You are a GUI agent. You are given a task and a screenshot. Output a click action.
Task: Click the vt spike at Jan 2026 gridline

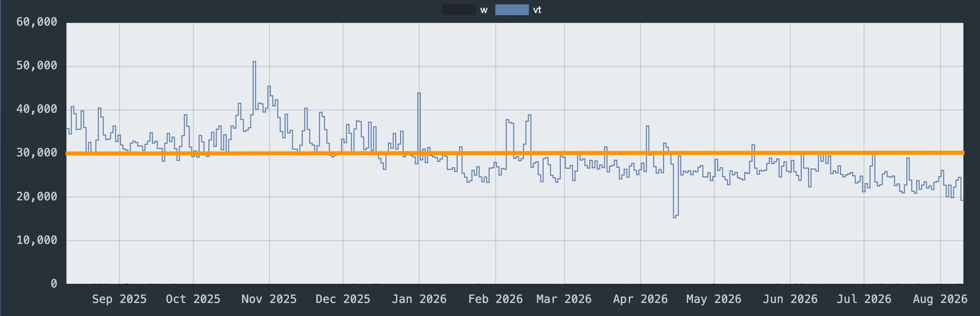(x=419, y=94)
